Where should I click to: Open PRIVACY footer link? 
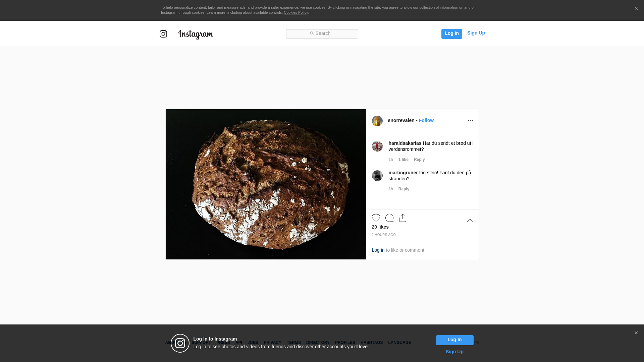pos(272,343)
